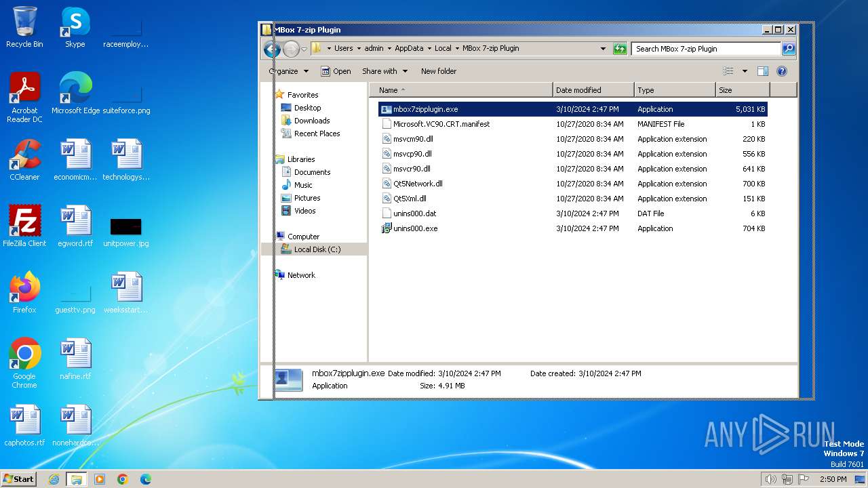This screenshot has height=488, width=868.
Task: Focus the Search MBox 7-zip Plugin field
Action: (x=707, y=49)
